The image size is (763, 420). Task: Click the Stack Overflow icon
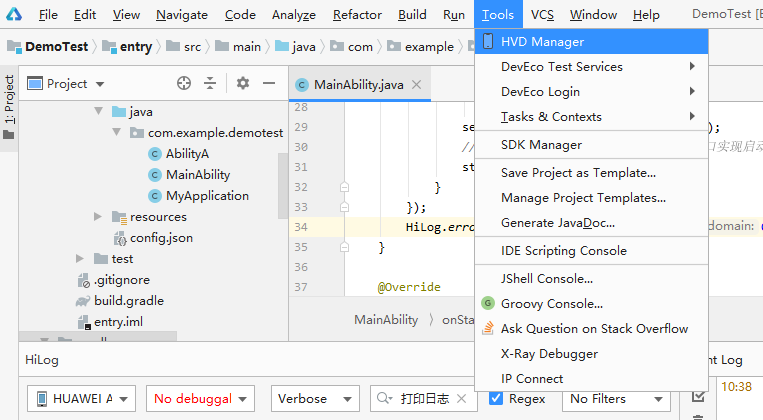488,329
